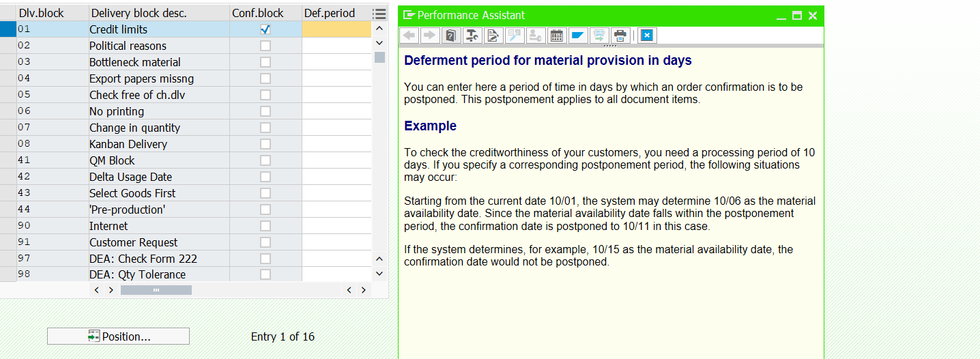
Task: Go forward in Performance Assistant
Action: pyautogui.click(x=430, y=35)
